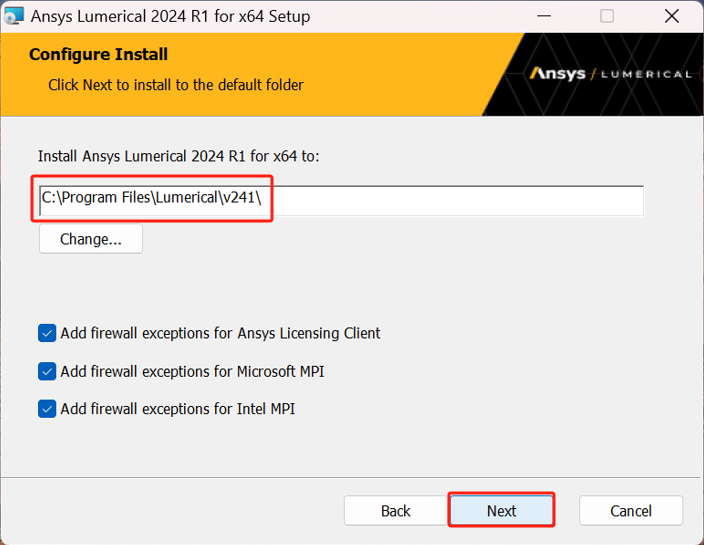This screenshot has height=545, width=704.
Task: Click the window title "Ansys Lumerical 2024 R1 for x64 Setup"
Action: coord(171,16)
